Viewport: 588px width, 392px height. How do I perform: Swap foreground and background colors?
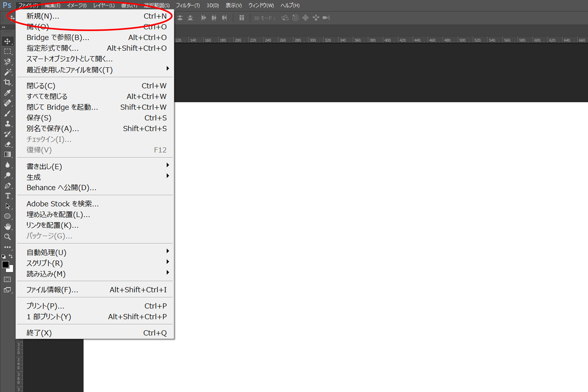pyautogui.click(x=11, y=256)
